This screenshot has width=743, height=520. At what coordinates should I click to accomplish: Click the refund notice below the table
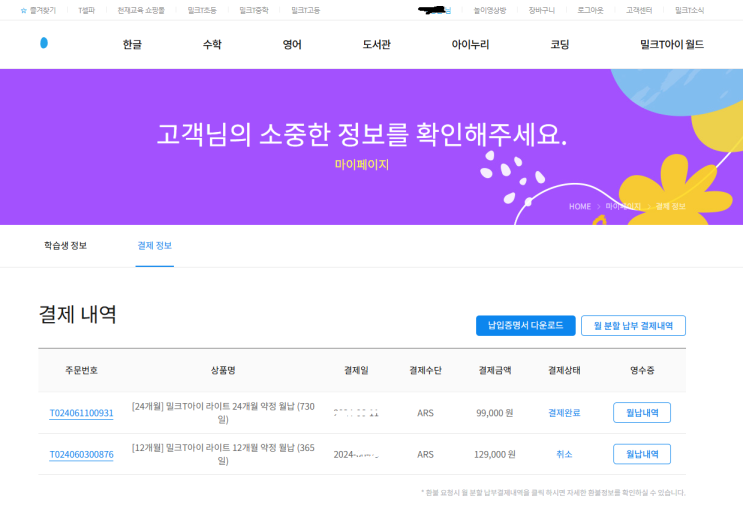pyautogui.click(x=553, y=493)
